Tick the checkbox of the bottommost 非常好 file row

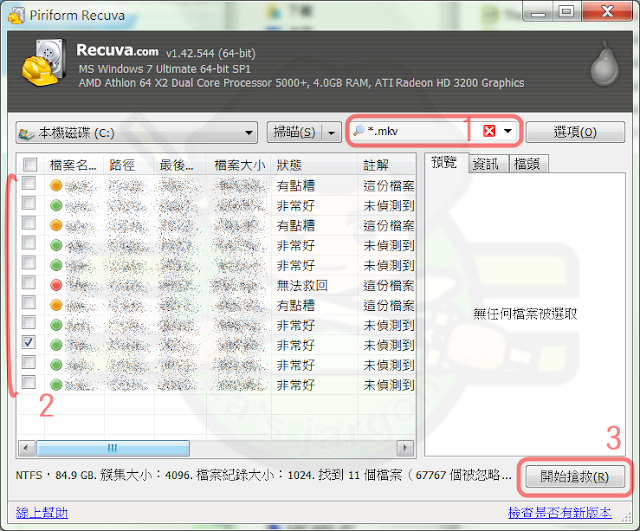click(29, 382)
